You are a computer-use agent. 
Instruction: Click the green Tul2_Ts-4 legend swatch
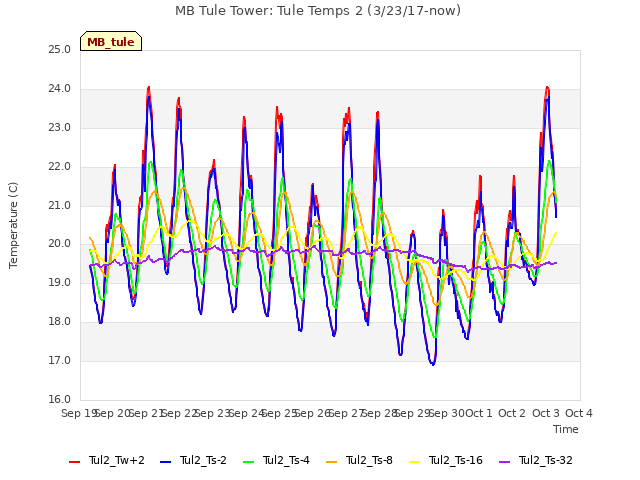click(x=248, y=462)
